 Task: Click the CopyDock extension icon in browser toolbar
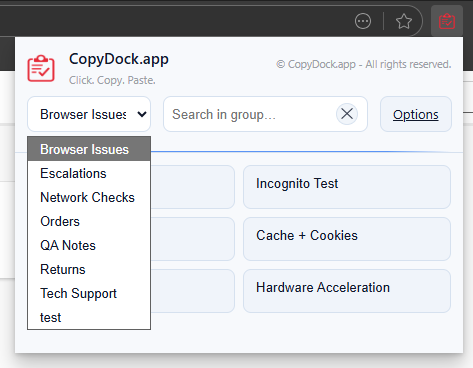(447, 21)
